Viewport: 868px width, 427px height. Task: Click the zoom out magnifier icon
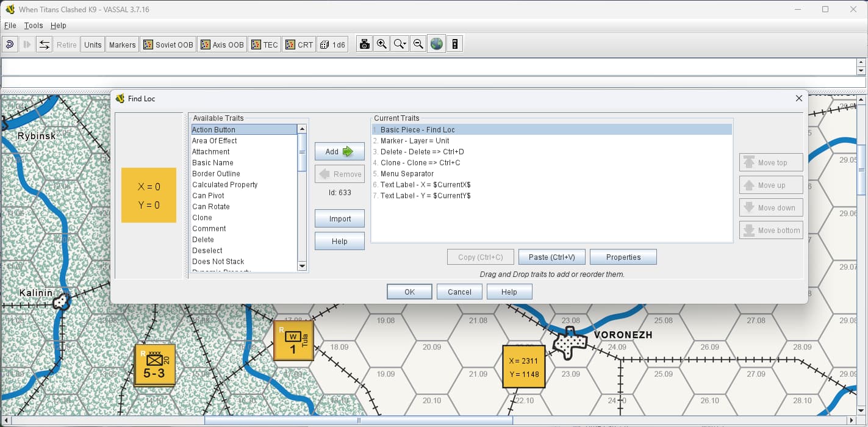click(418, 45)
